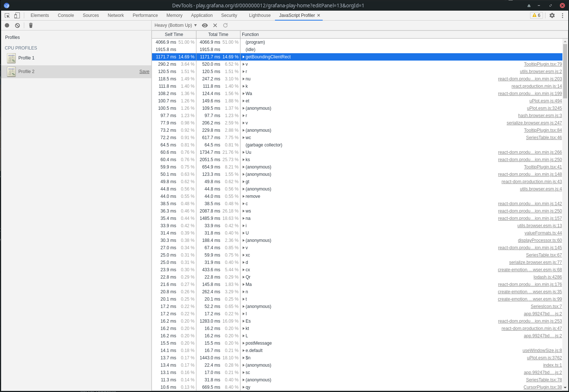Restore all functions with the refresh icon

coord(225,25)
